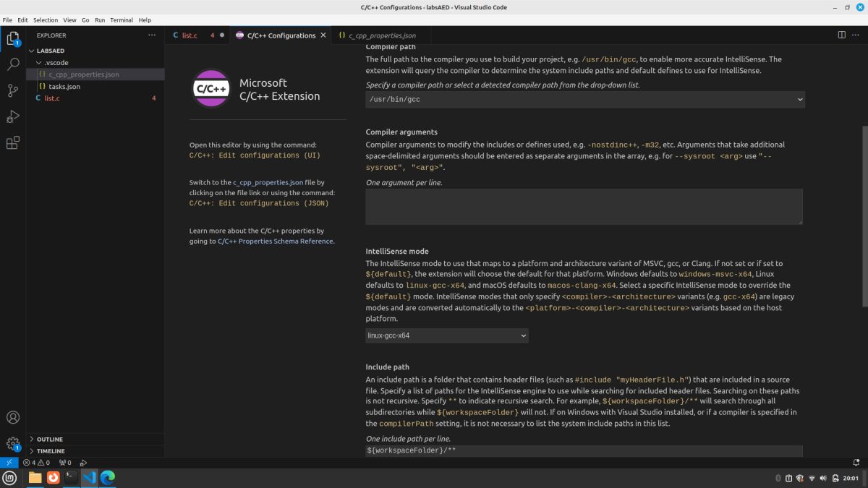The width and height of the screenshot is (868, 488).
Task: Open the Edit menu
Action: [x=23, y=20]
